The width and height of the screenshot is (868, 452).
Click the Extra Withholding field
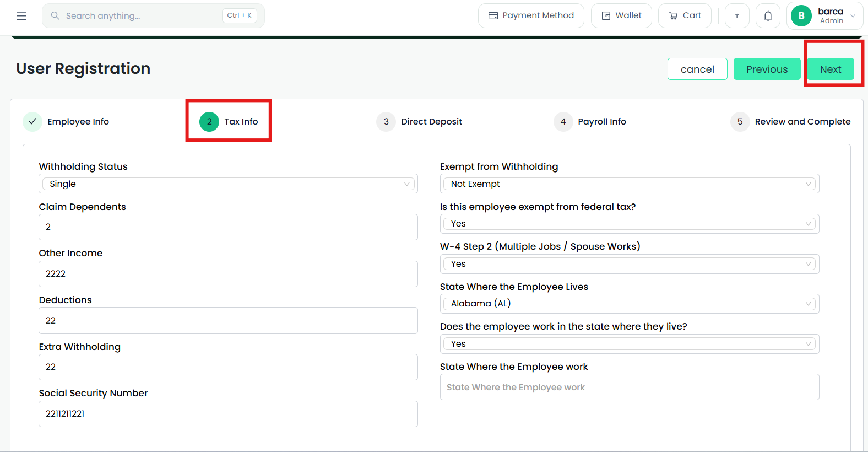228,367
